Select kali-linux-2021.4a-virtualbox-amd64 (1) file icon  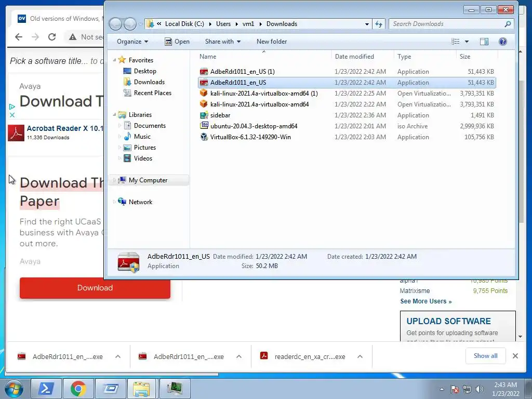tap(204, 94)
